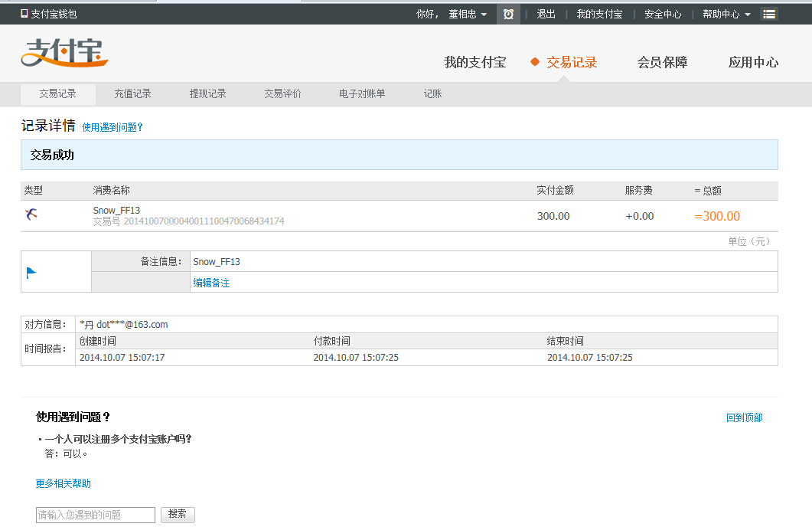Click the 支付宝钱包 text link

coord(54,14)
